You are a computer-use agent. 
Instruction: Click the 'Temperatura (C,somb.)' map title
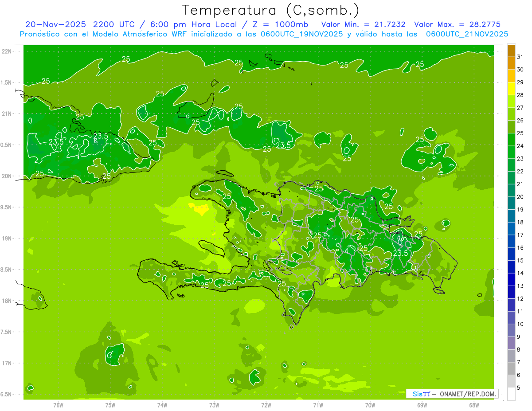pyautogui.click(x=271, y=10)
